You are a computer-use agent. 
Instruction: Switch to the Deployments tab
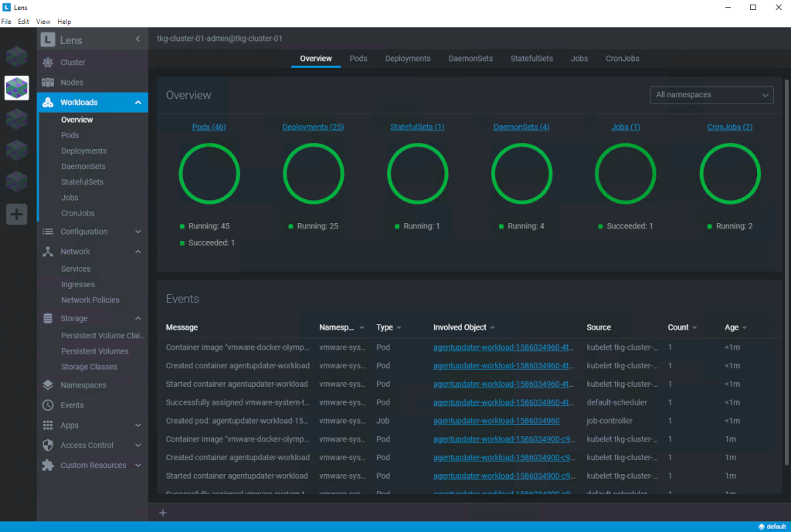[407, 59]
